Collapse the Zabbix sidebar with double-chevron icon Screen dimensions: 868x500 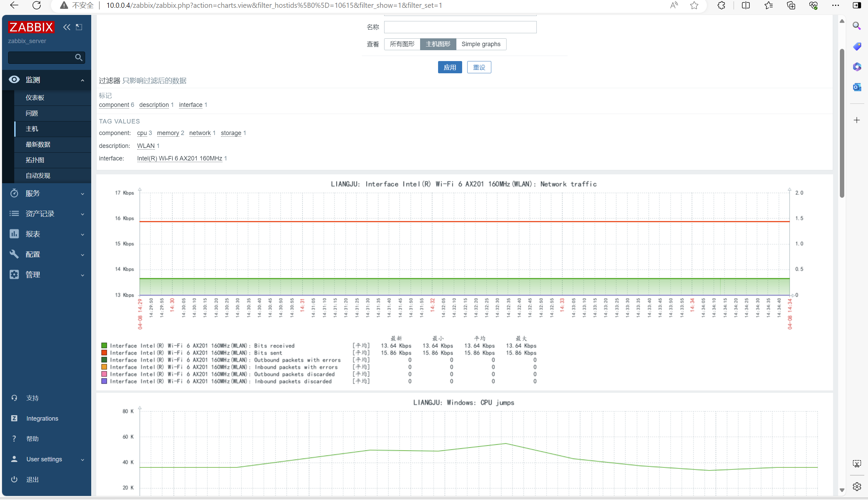(x=66, y=27)
